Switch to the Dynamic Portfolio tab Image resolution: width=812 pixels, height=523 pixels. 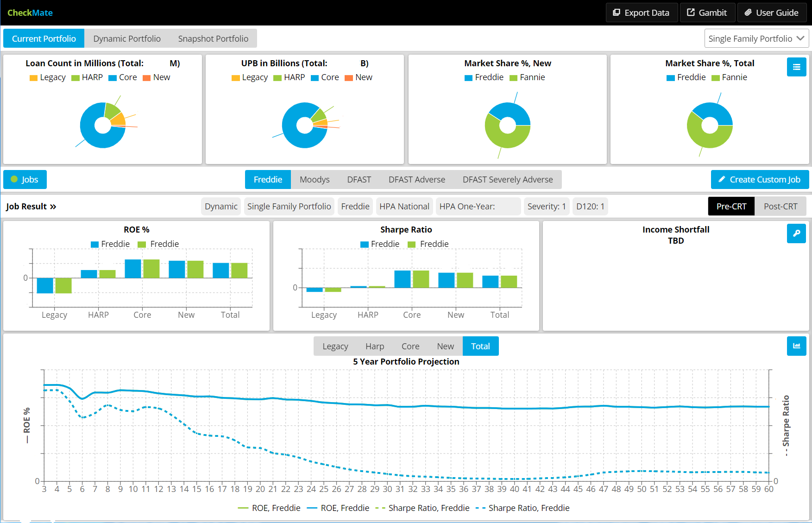[x=127, y=38]
